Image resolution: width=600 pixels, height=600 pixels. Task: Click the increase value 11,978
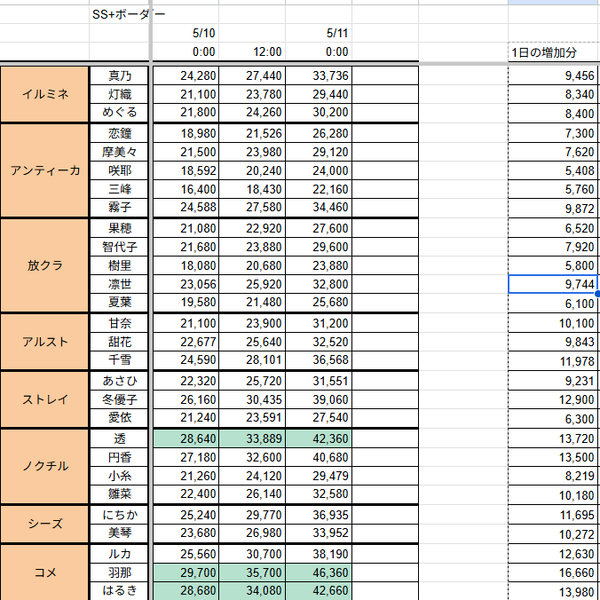pyautogui.click(x=553, y=361)
